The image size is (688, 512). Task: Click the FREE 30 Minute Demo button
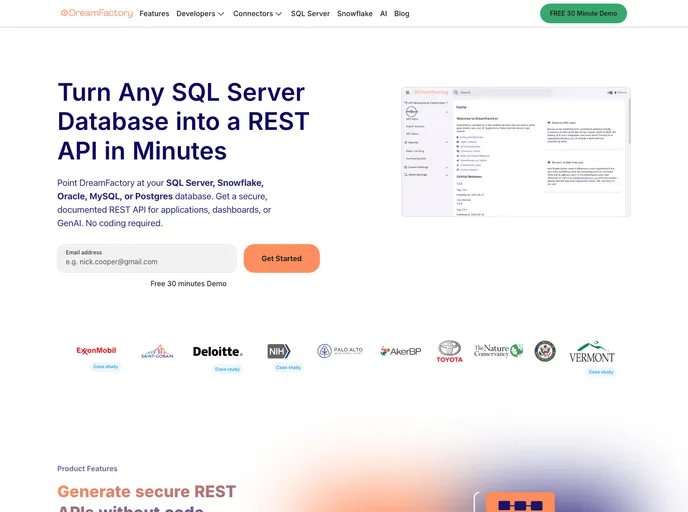click(x=583, y=13)
